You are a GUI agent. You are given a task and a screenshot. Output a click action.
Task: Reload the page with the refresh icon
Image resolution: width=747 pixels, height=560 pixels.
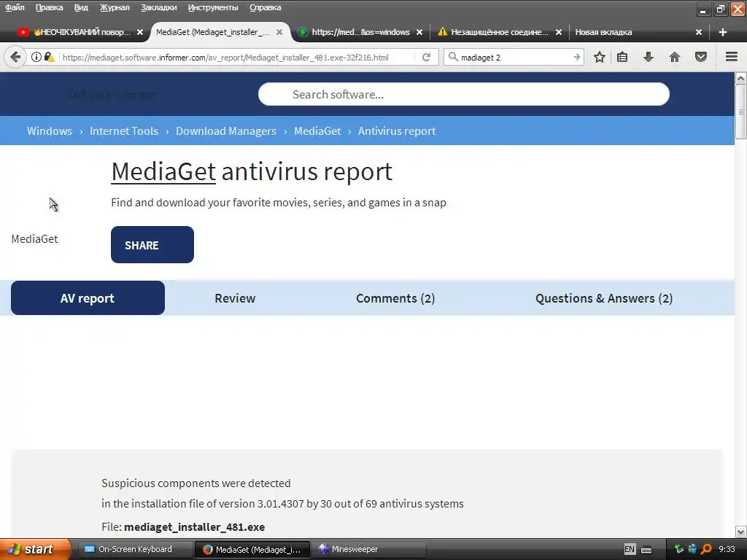click(426, 57)
